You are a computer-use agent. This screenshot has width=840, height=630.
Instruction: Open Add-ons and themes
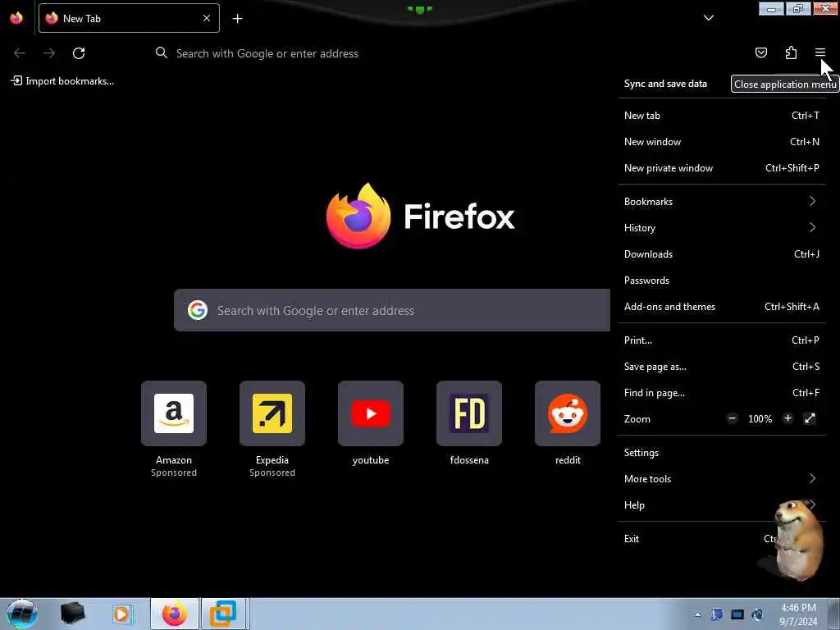[x=722, y=307]
